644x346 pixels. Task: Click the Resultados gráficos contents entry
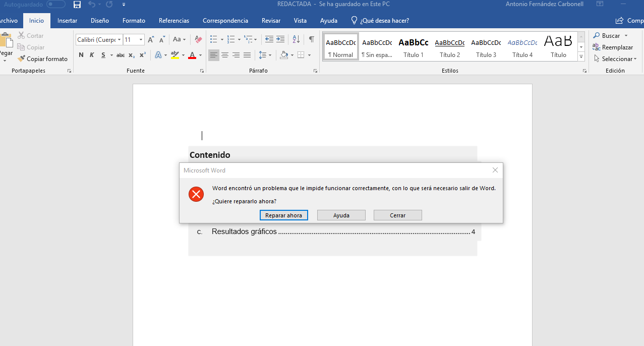click(x=336, y=232)
